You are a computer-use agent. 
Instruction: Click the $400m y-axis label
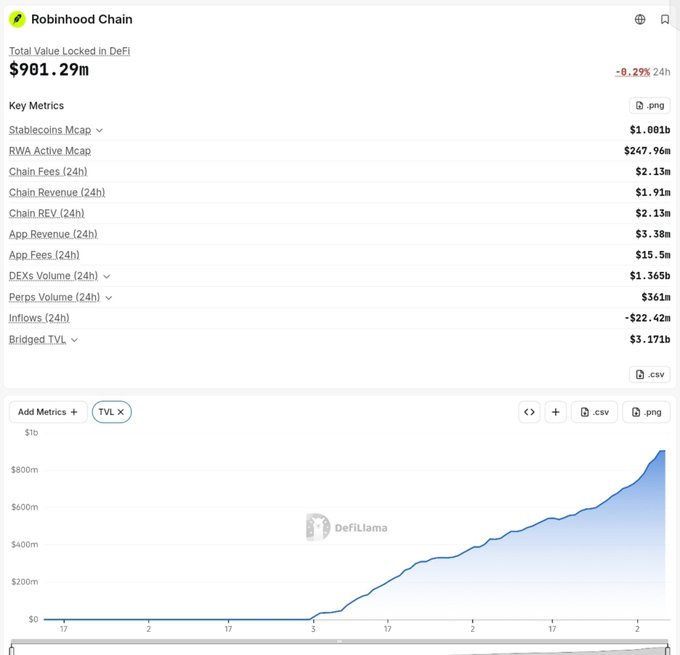(x=24, y=544)
